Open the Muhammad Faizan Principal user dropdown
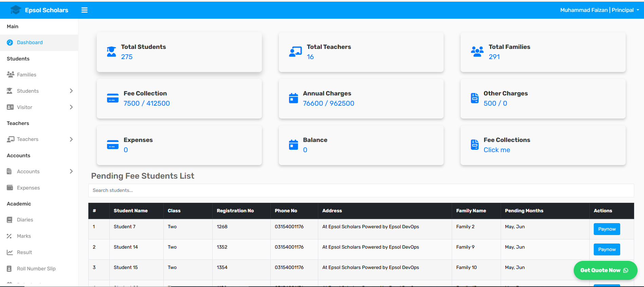The image size is (644, 287). click(x=600, y=10)
